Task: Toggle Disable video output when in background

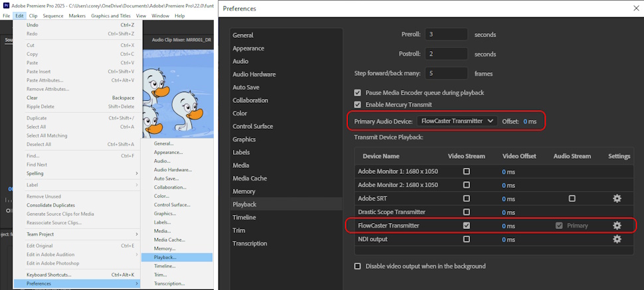Action: click(x=357, y=266)
